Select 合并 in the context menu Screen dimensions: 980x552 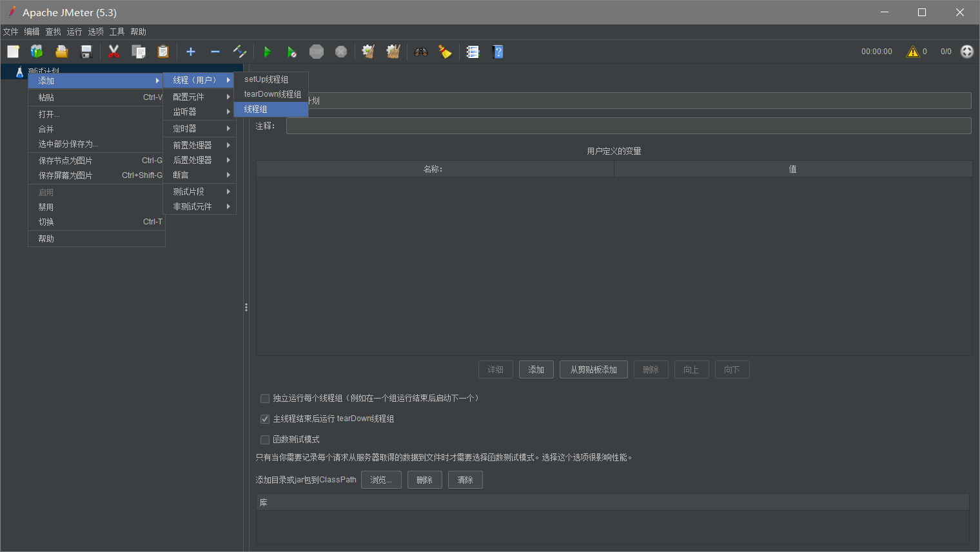[x=97, y=129]
